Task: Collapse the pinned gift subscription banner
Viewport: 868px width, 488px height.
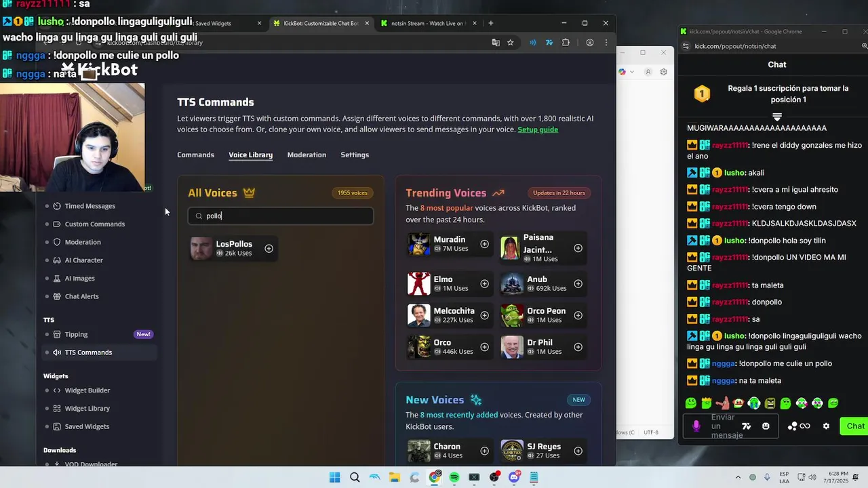Action: 777,117
